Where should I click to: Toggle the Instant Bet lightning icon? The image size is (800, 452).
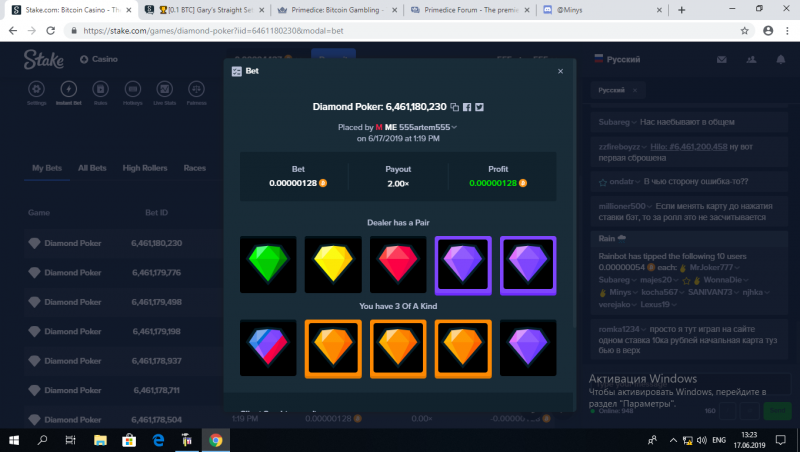68,89
